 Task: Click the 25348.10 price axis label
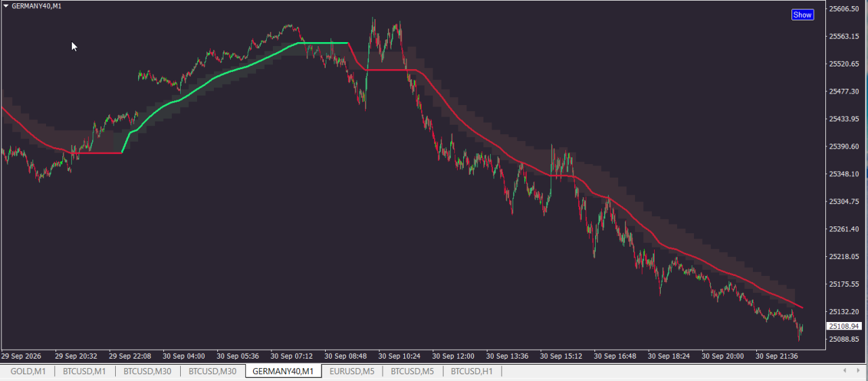click(844, 174)
